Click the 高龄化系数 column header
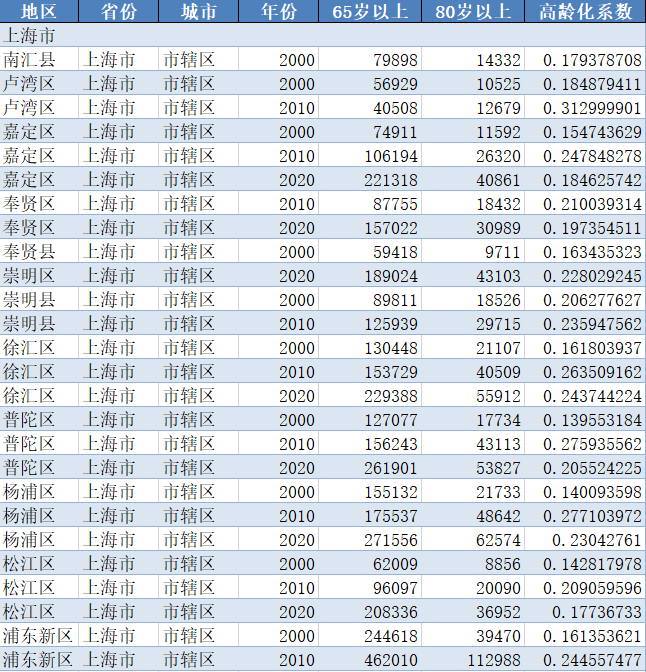This screenshot has width=646, height=672. coord(586,11)
